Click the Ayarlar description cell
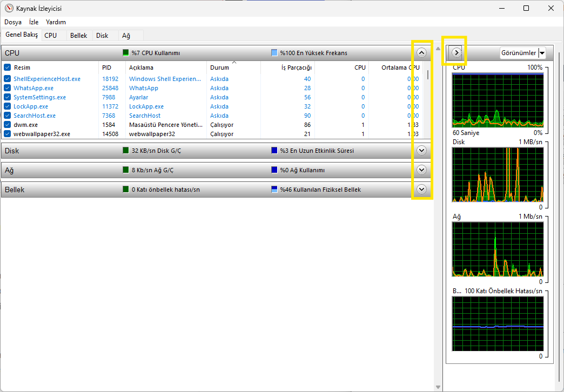The height and width of the screenshot is (392, 564). click(x=138, y=97)
